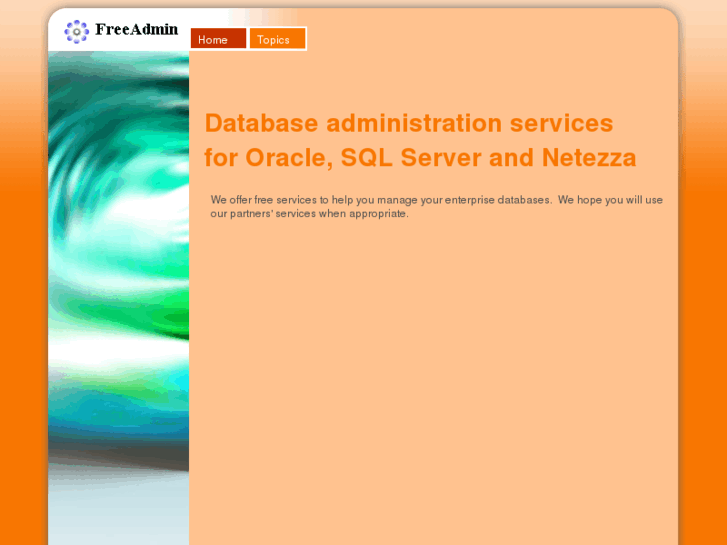Click the 'We offer free services' paragraph line
The width and height of the screenshot is (727, 545).
pos(436,200)
